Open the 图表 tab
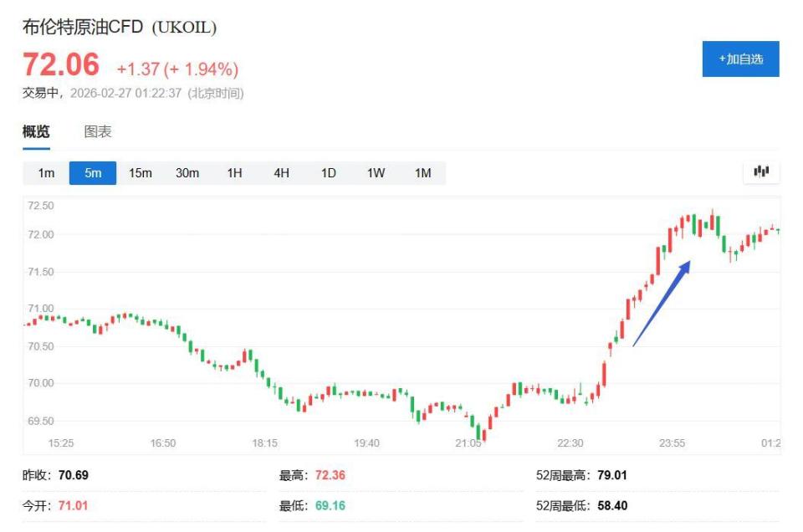This screenshot has height=532, width=803. pos(97,131)
